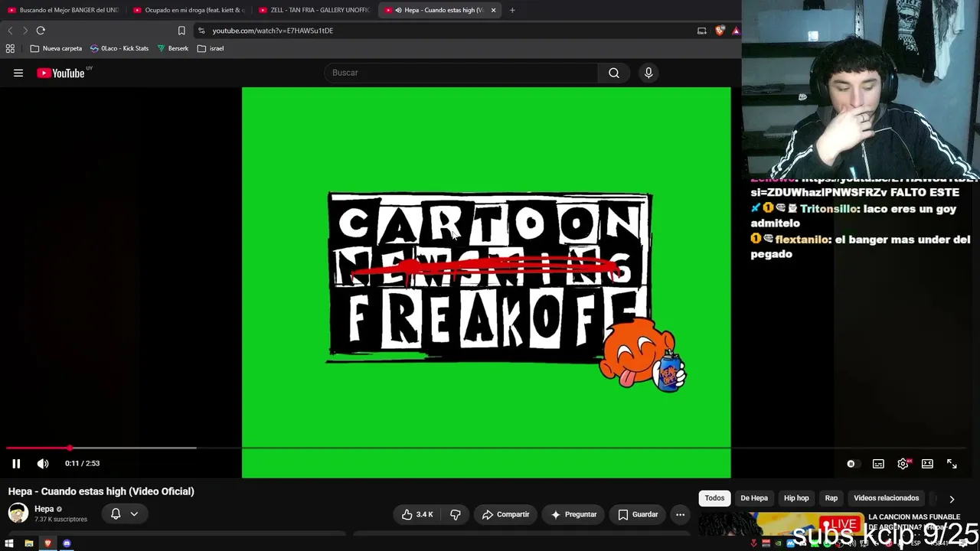Screen dimensions: 980x551
Task: Mute the video with the speaker icon
Action: (43, 463)
